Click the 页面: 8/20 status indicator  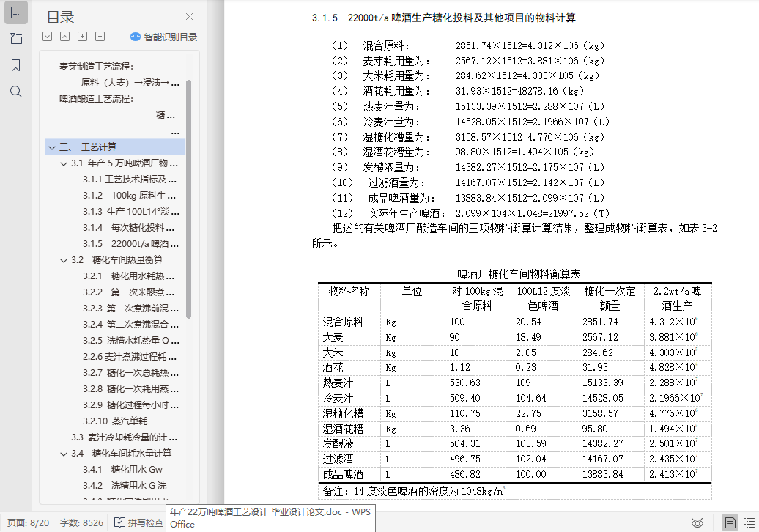pyautogui.click(x=28, y=522)
